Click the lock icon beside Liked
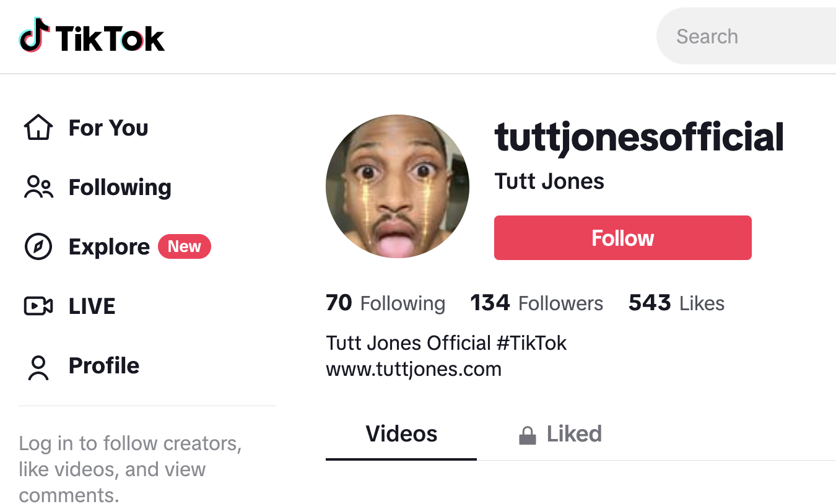 (x=527, y=435)
